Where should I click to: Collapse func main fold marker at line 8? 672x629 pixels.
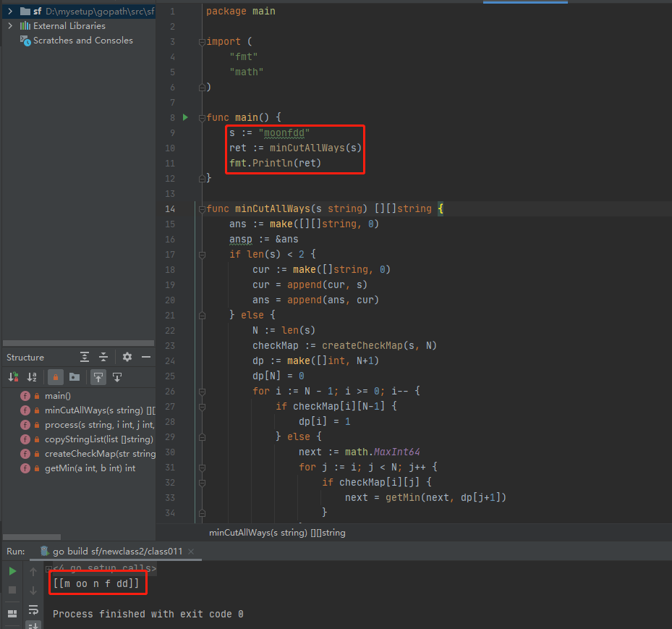coord(202,118)
